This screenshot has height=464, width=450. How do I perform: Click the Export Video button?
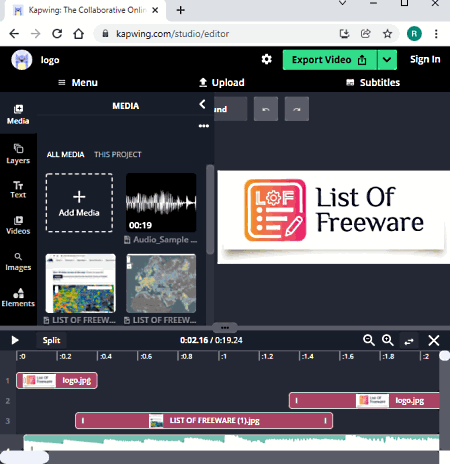point(330,60)
